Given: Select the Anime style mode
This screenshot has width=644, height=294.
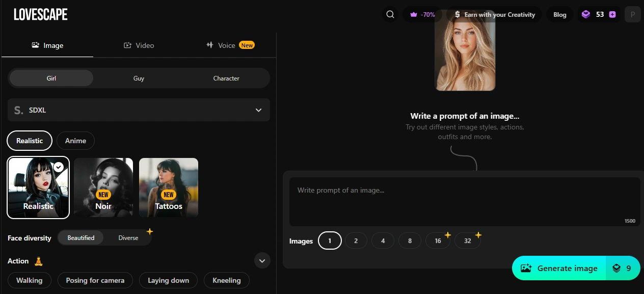Looking at the screenshot, I should pyautogui.click(x=75, y=141).
